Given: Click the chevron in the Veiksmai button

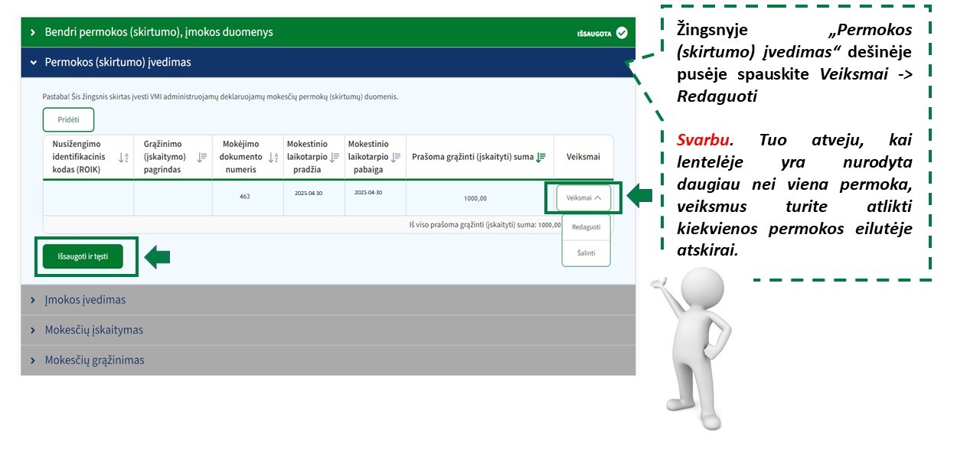Looking at the screenshot, I should point(597,197).
